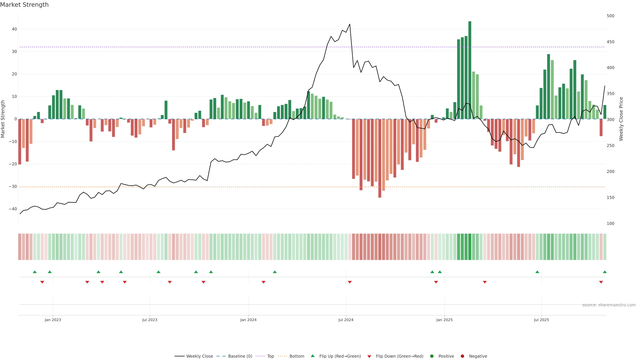Screen dimensions: 644x362
Task: Click the Weekly Close Price axis title
Action: click(621, 119)
